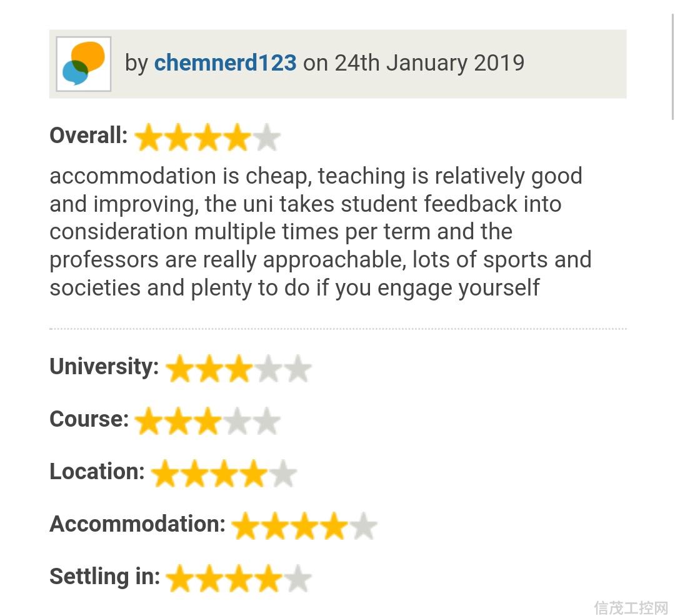This screenshot has width=675, height=616.
Task: Click the review text paragraph
Action: pos(321,232)
